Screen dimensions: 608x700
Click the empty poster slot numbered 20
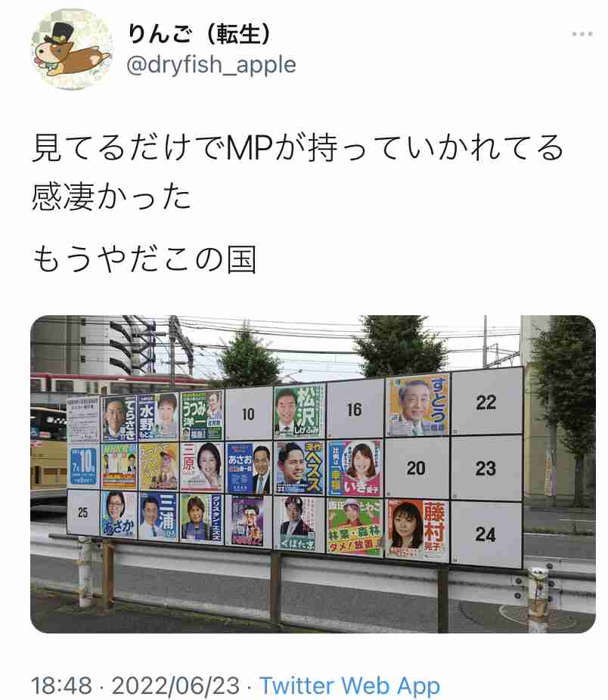click(x=417, y=468)
